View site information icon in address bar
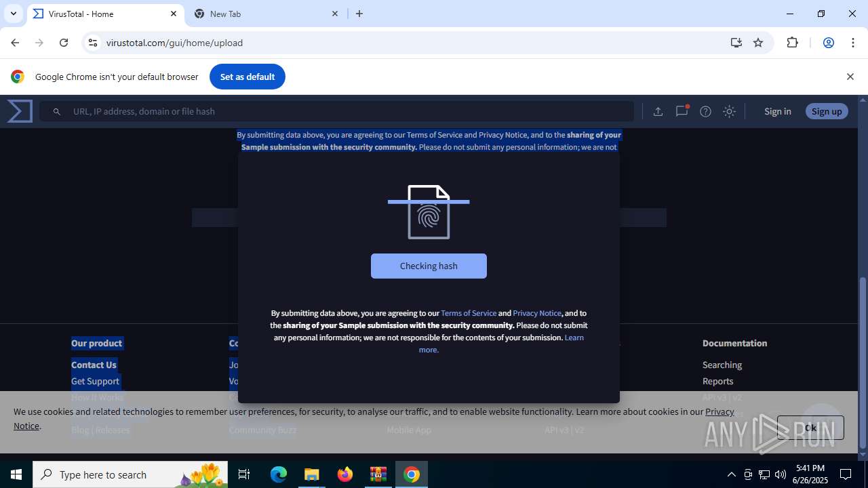 (93, 43)
